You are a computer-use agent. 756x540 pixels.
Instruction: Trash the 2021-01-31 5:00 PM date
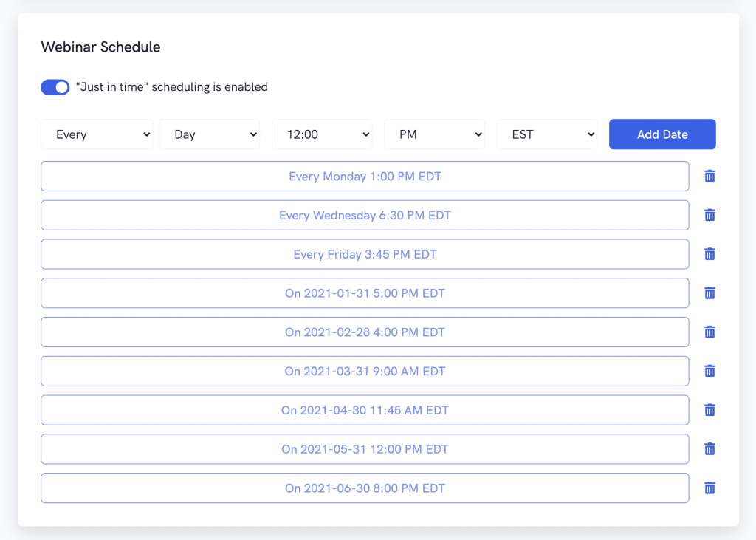pyautogui.click(x=709, y=293)
